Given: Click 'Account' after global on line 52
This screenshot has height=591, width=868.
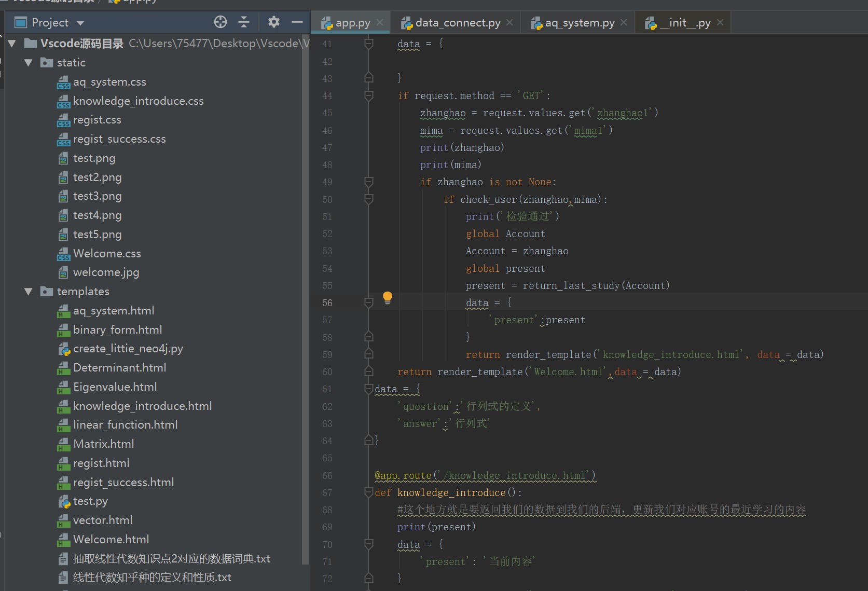Looking at the screenshot, I should (526, 234).
